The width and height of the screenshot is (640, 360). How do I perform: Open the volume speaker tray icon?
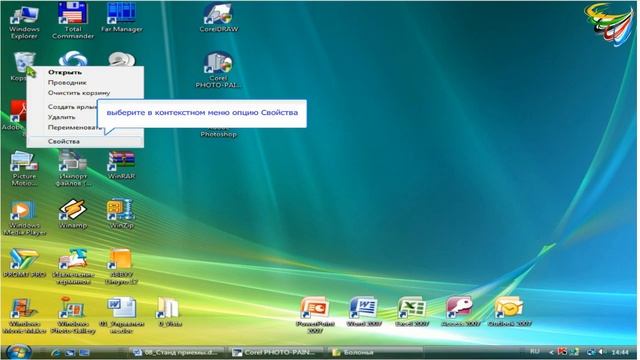[602, 352]
